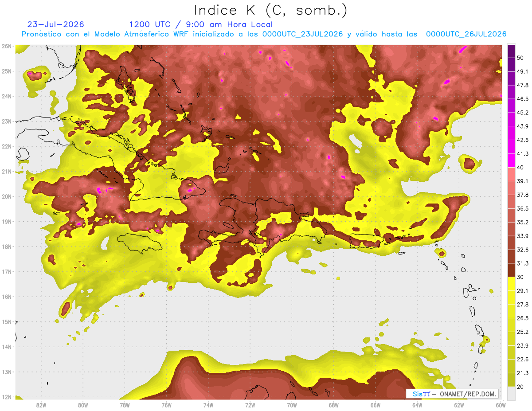Click the colorbar label "42.6"
The width and height of the screenshot is (532, 411).
[x=523, y=140]
